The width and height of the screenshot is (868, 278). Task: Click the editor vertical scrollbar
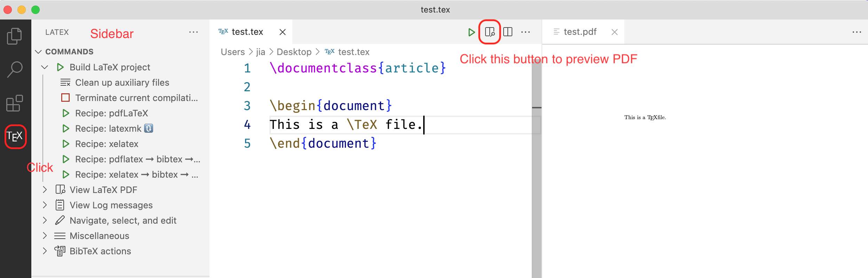tap(536, 167)
